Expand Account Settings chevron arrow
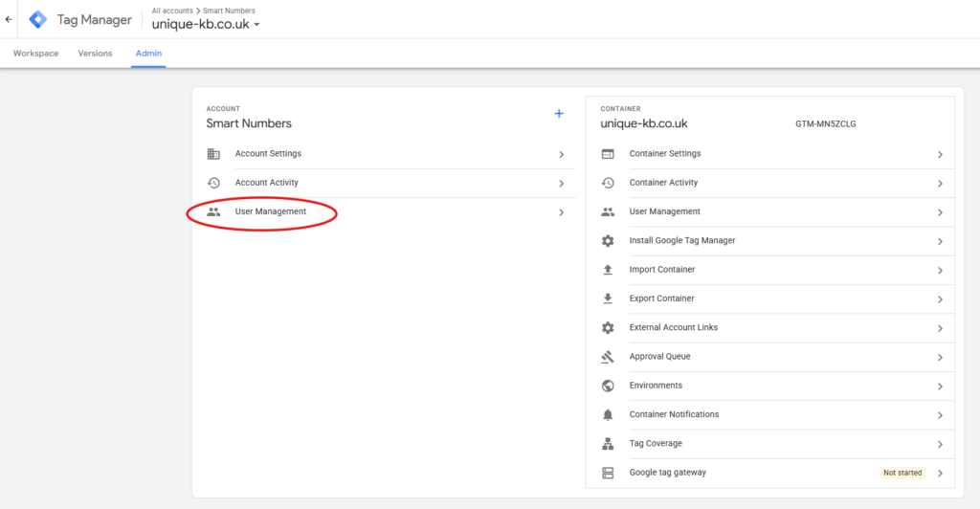Screen dimensions: 980x509 click(x=561, y=154)
